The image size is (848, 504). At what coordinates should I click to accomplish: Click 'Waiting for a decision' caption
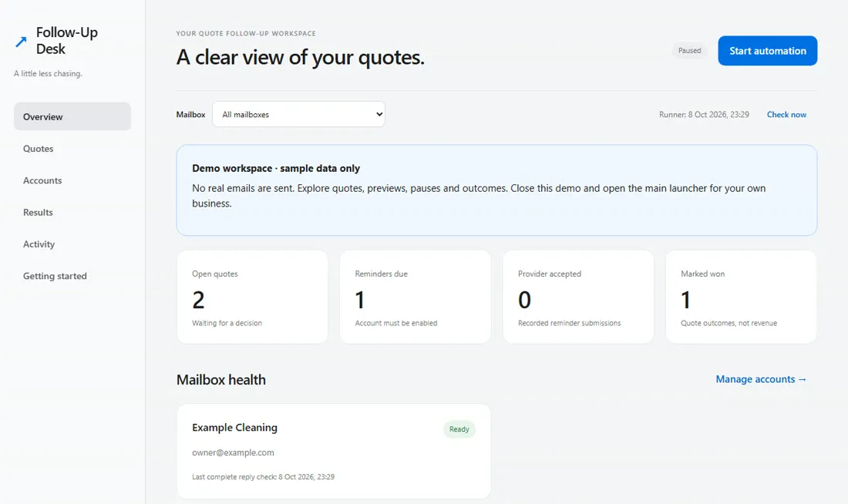[227, 323]
